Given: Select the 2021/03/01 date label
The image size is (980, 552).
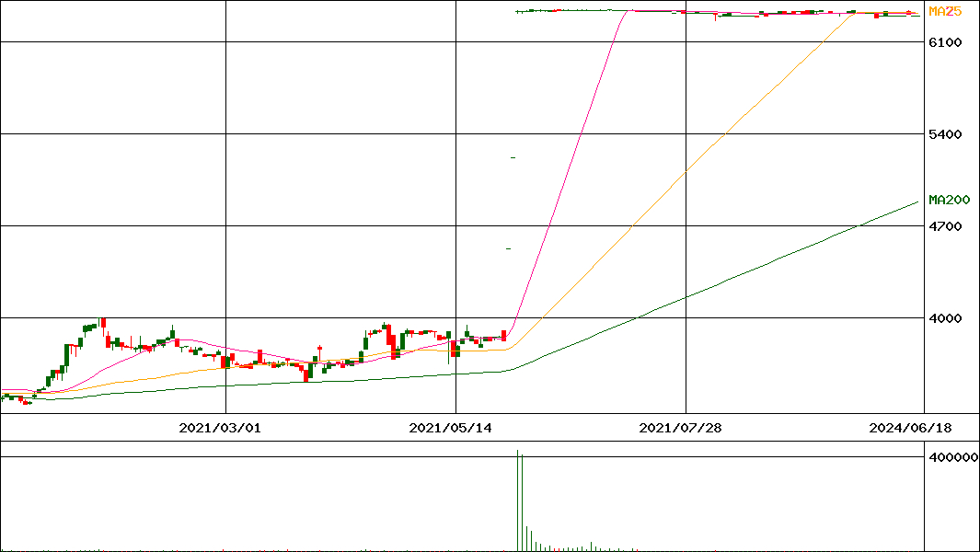Looking at the screenshot, I should coord(220,428).
